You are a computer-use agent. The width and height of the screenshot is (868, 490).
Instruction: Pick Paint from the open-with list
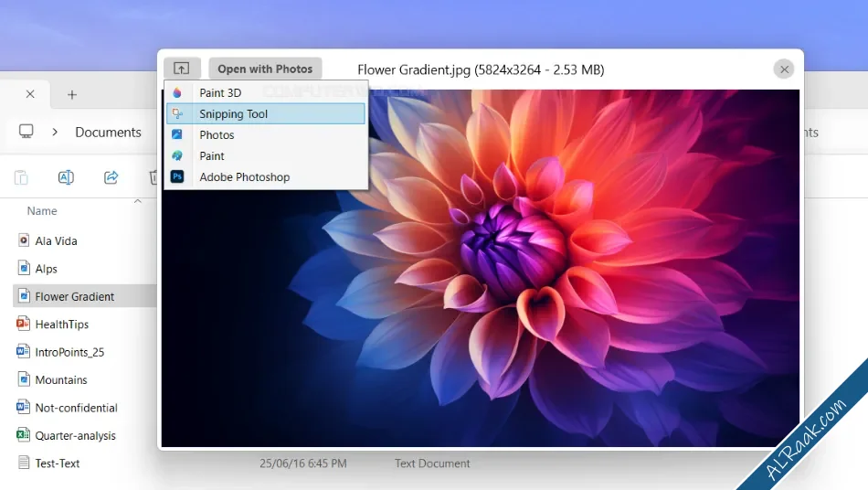coord(266,155)
